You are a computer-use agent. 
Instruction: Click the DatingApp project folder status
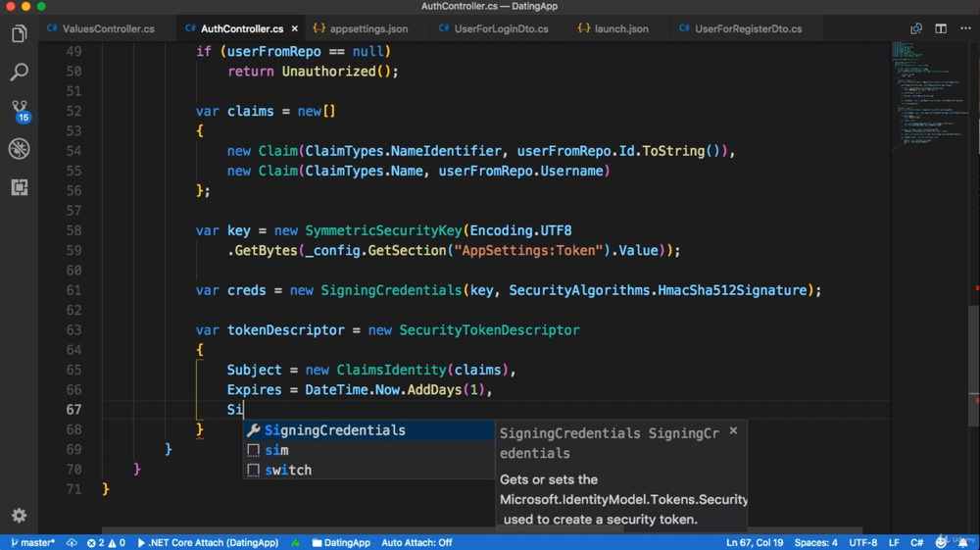coord(341,542)
